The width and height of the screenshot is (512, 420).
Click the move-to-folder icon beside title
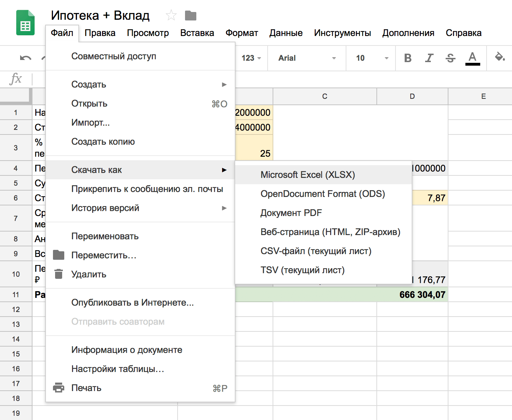click(191, 16)
